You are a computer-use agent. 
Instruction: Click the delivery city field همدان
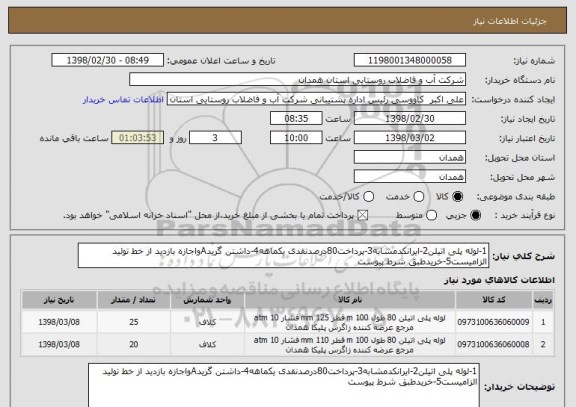point(410,177)
